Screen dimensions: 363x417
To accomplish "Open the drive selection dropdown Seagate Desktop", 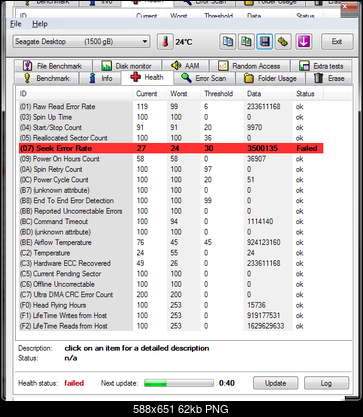I will tap(81, 42).
